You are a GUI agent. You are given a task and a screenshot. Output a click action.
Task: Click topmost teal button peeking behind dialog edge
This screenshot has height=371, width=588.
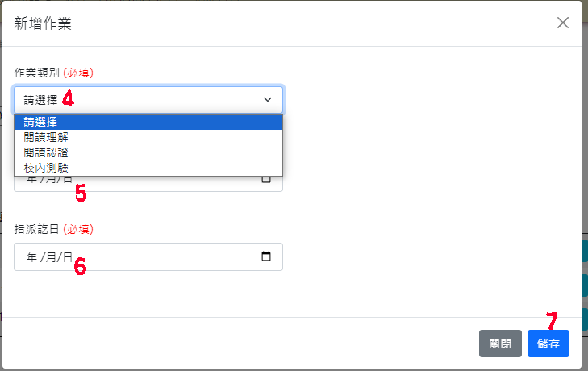point(585,251)
